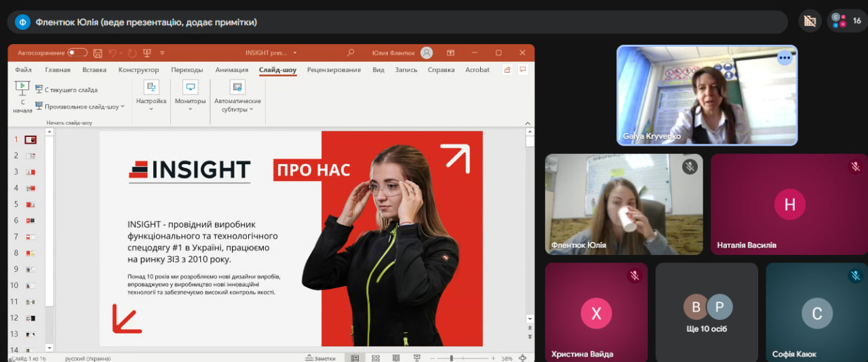Select slide 2 thumbnail

tap(31, 156)
